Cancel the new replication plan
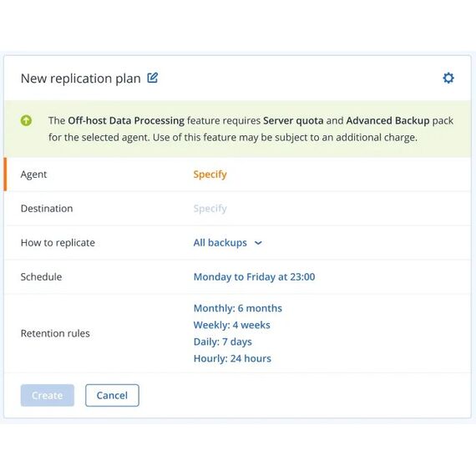This screenshot has width=476, height=476. [x=112, y=395]
